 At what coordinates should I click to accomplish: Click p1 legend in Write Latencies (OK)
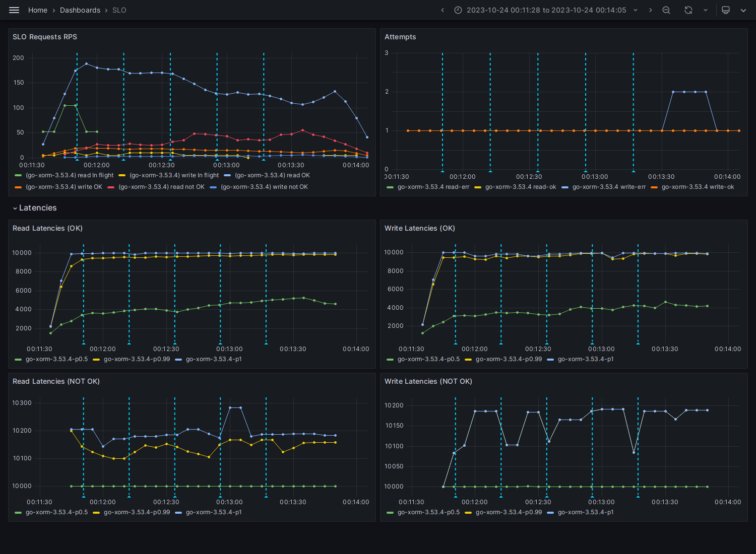[586, 359]
